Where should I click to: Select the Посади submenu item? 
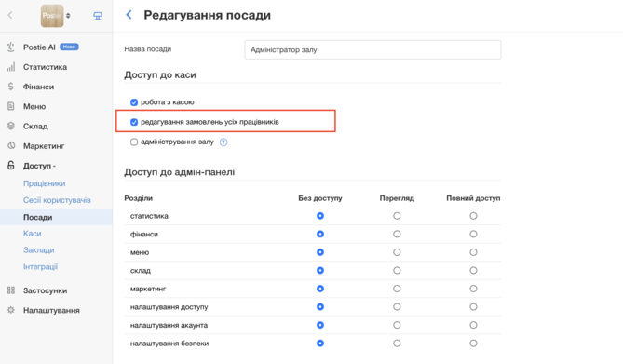click(56, 217)
